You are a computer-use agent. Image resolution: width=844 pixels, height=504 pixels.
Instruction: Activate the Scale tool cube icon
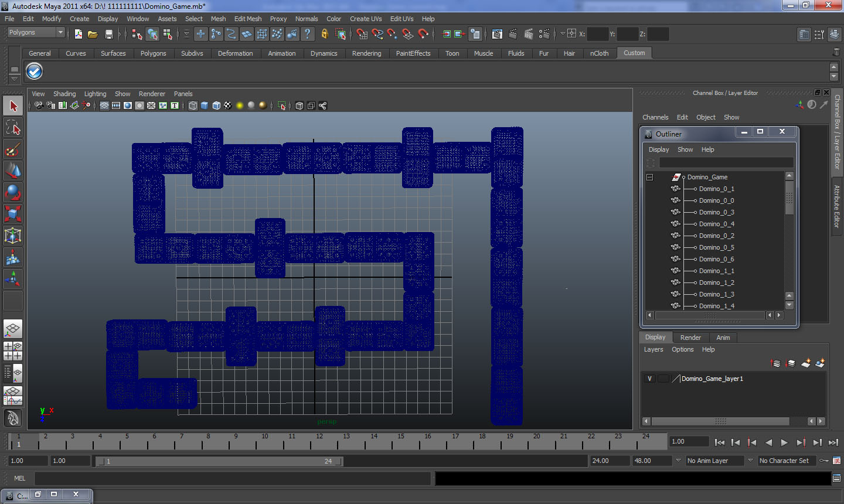[x=13, y=214]
